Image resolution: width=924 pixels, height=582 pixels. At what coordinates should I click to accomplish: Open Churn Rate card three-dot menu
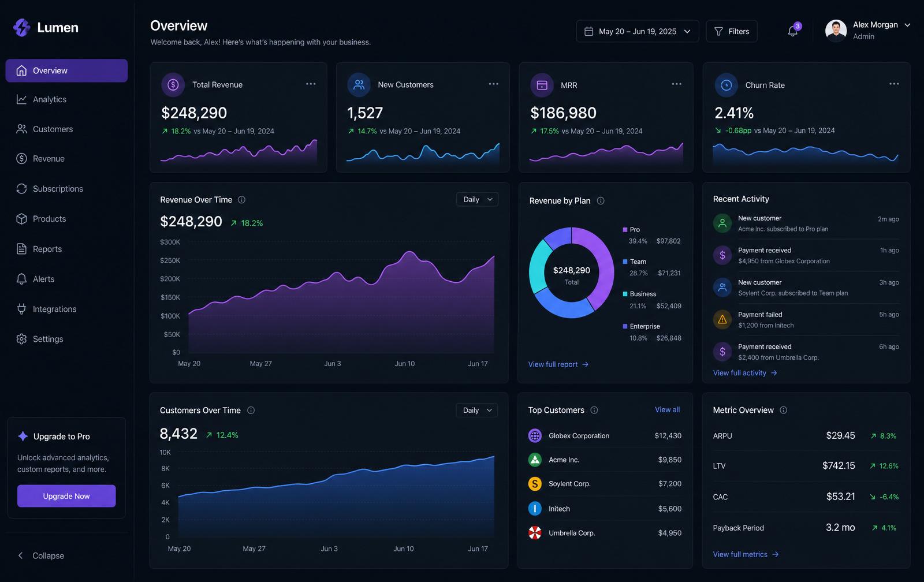(894, 84)
